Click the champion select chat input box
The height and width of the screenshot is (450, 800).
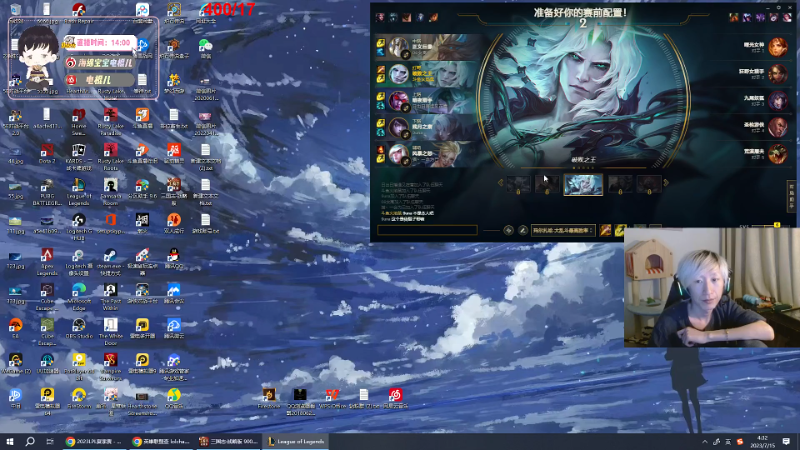click(x=428, y=230)
